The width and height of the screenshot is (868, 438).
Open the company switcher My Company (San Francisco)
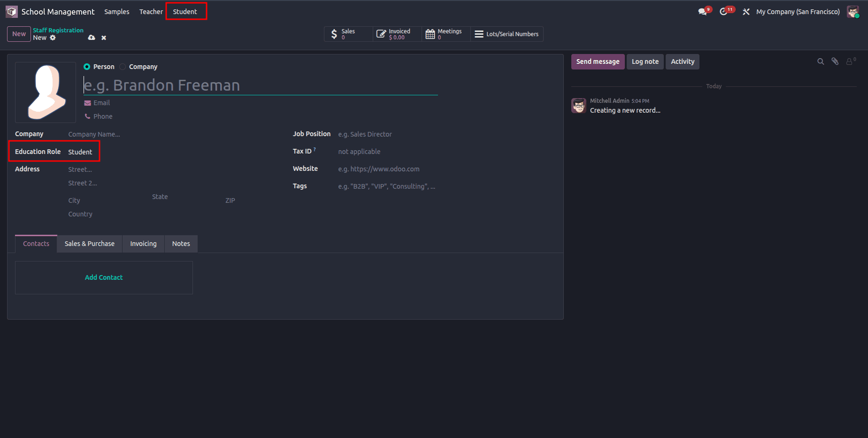[798, 12]
